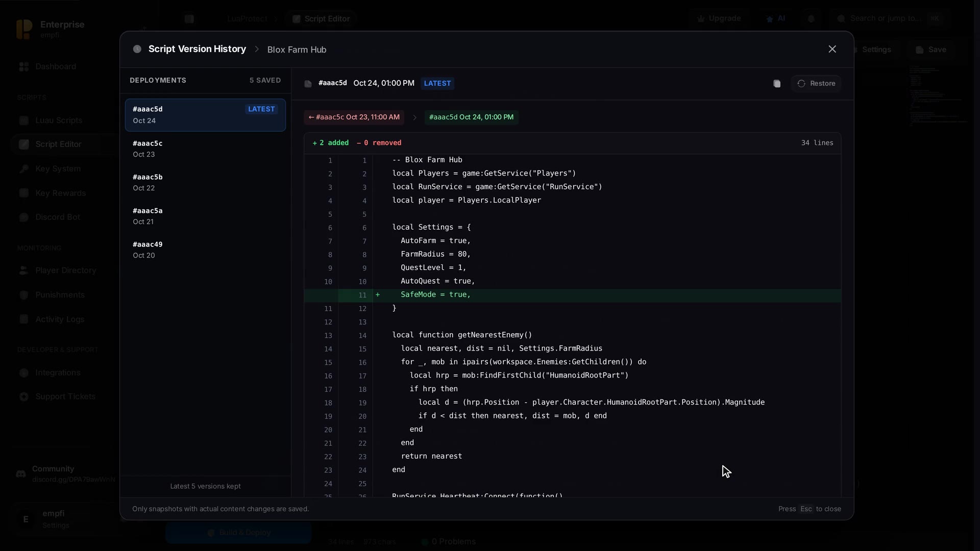Open Support Tickets in the background sidebar
Viewport: 980px width, 551px height.
point(65,397)
